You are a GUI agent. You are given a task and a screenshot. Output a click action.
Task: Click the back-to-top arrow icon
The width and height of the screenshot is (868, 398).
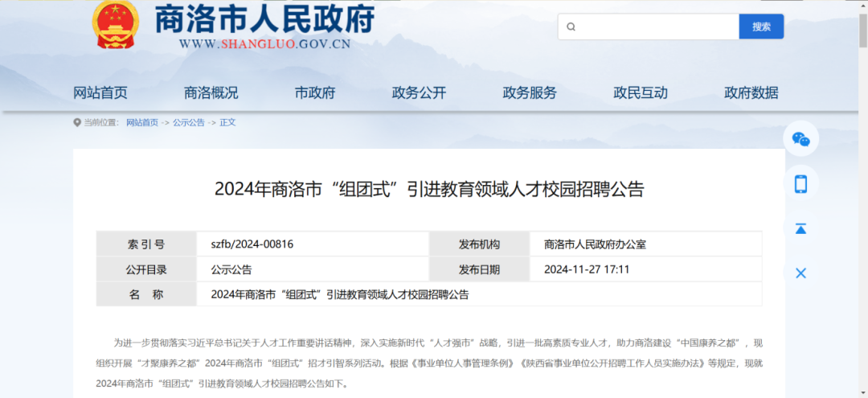coord(800,228)
